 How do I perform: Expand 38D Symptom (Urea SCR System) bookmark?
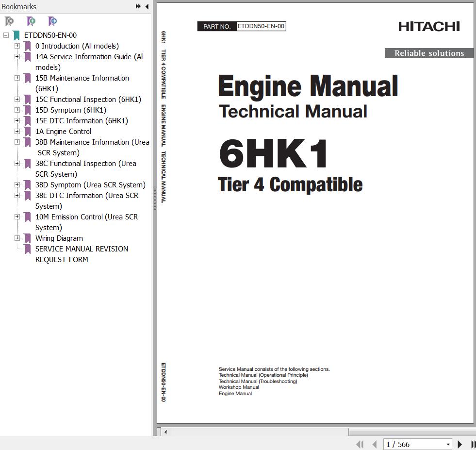pyautogui.click(x=17, y=184)
